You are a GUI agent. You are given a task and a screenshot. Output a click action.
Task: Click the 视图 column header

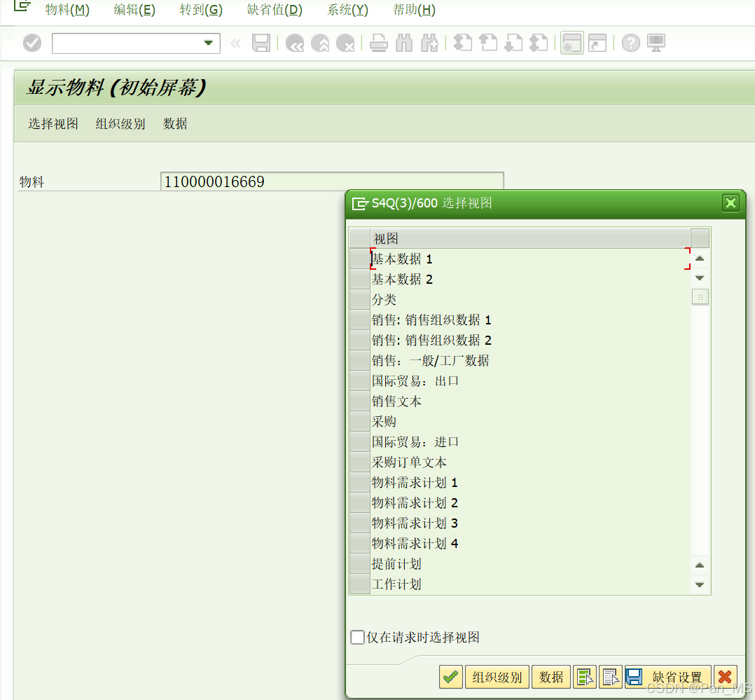529,238
